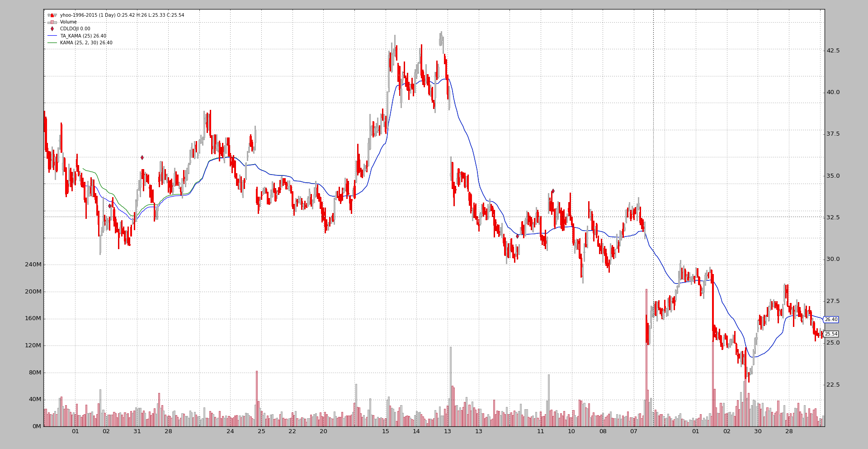This screenshot has height=449, width=868.
Task: Click the blue TA_KAMA legend line sample
Action: [x=52, y=36]
